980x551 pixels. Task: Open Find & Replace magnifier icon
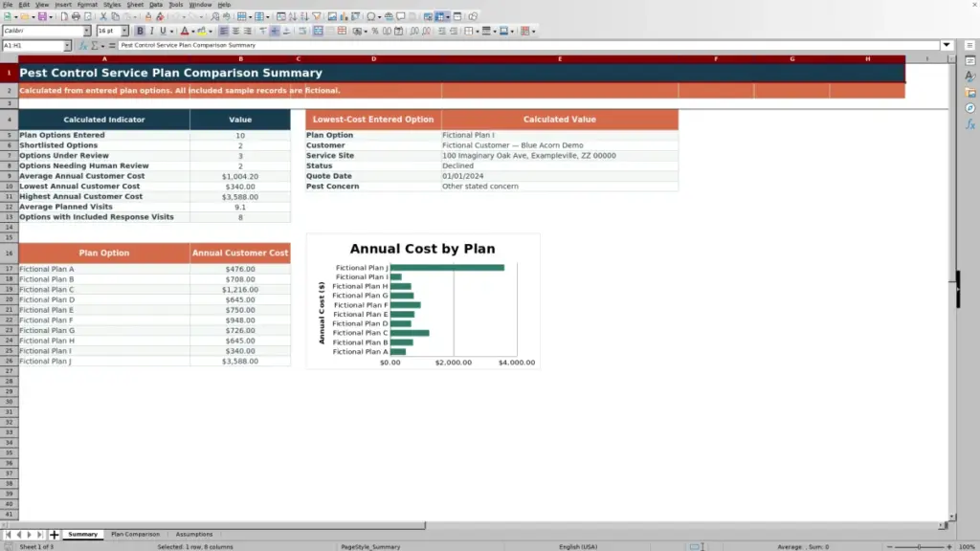coord(215,17)
